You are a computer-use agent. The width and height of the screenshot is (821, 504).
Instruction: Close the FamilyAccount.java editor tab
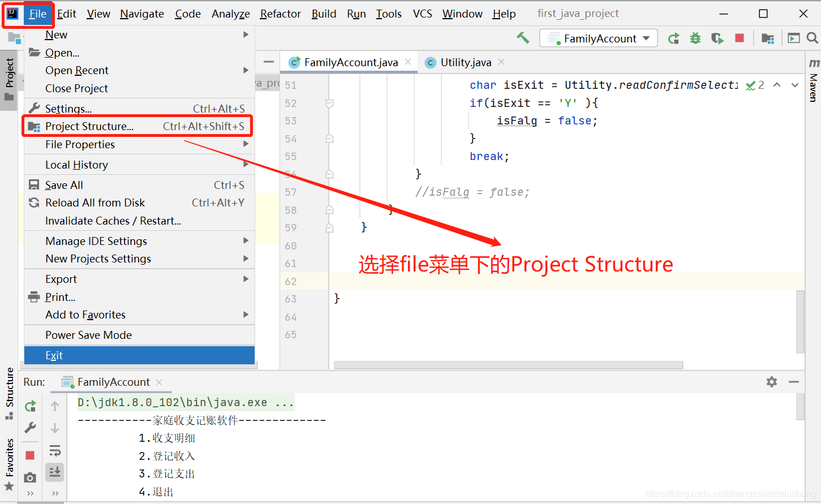(408, 62)
